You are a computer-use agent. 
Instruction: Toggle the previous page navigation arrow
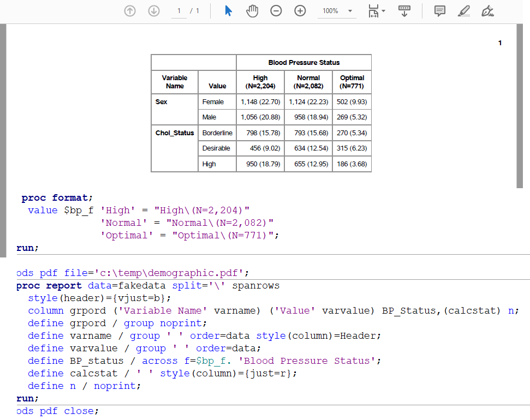point(129,10)
